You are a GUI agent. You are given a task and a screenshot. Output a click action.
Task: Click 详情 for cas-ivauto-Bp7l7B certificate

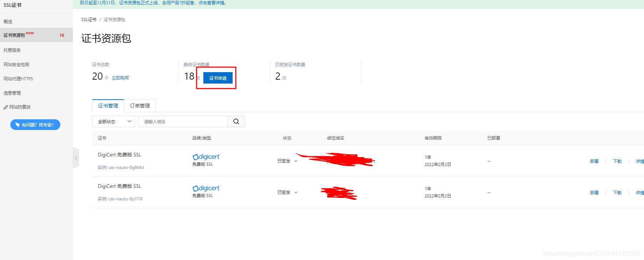coord(640,192)
